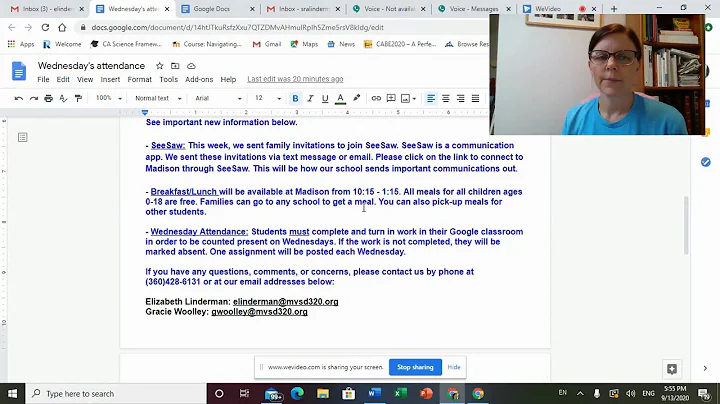The height and width of the screenshot is (404, 720).
Task: Open the Windows Start menu
Action: coord(12,393)
